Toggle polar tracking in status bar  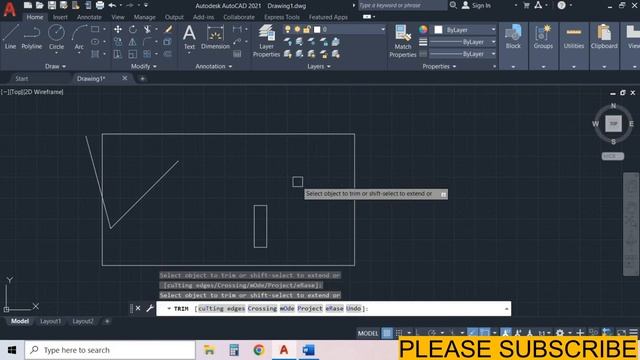(x=432, y=333)
